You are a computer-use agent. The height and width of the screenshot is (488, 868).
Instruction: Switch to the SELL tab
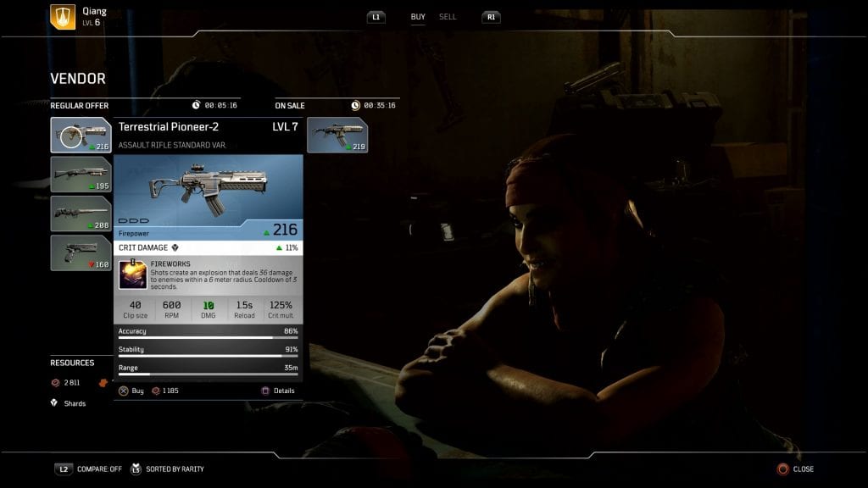click(448, 17)
